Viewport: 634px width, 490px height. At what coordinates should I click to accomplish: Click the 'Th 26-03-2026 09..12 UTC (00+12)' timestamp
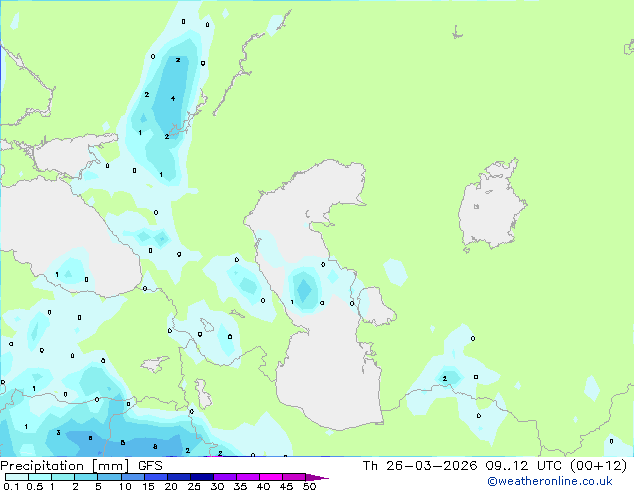(x=495, y=466)
